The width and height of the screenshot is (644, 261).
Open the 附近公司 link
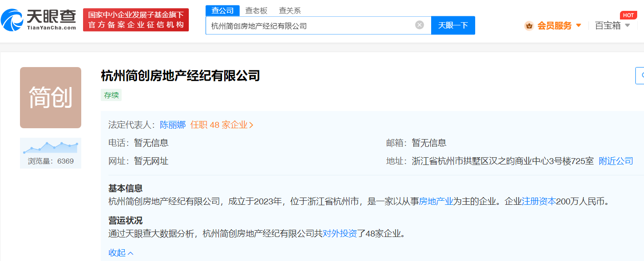[616, 161]
